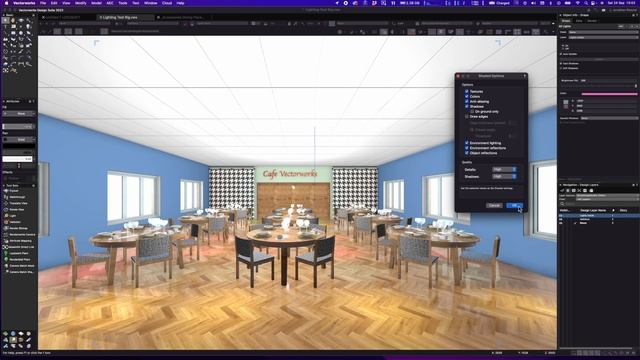Show References in the Navigation palette

(x=591, y=190)
